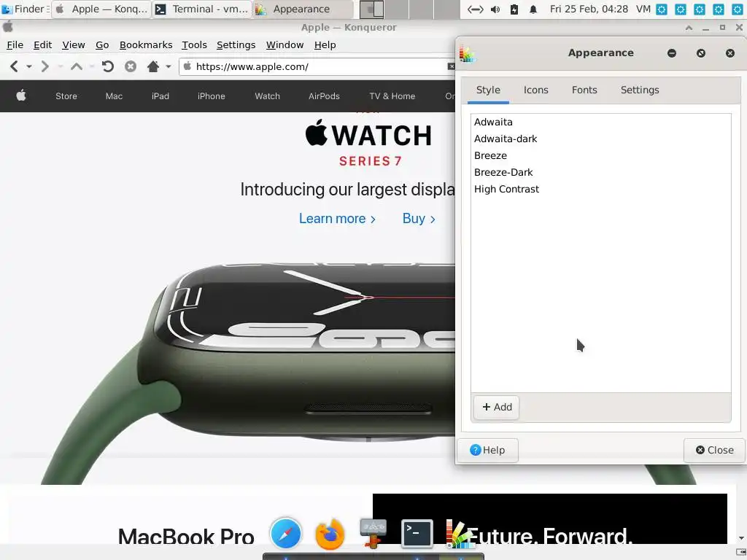Open the volume control in the panel
The image size is (747, 560).
[x=495, y=9]
